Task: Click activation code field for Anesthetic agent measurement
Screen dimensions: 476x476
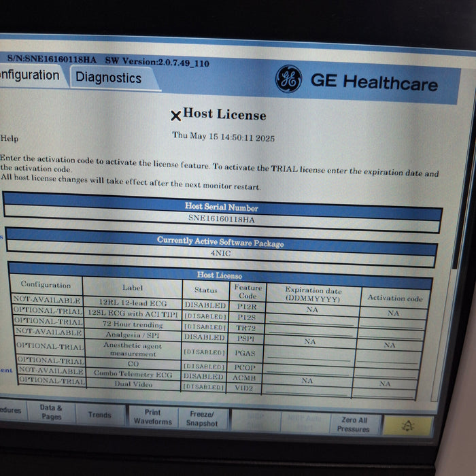Action: pos(388,357)
